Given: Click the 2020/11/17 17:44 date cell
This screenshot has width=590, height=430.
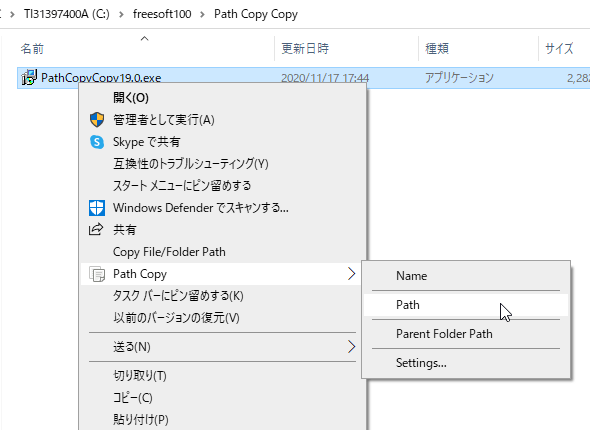Looking at the screenshot, I should click(325, 78).
